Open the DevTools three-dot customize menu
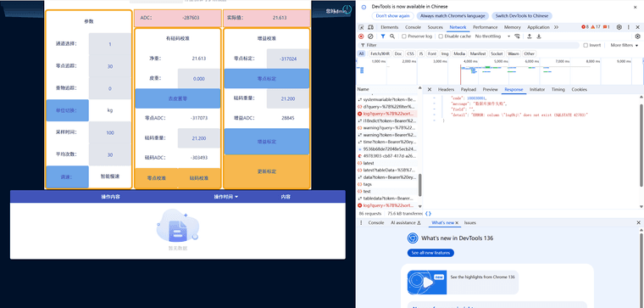Viewport: 644px width, 308px height. [629, 27]
